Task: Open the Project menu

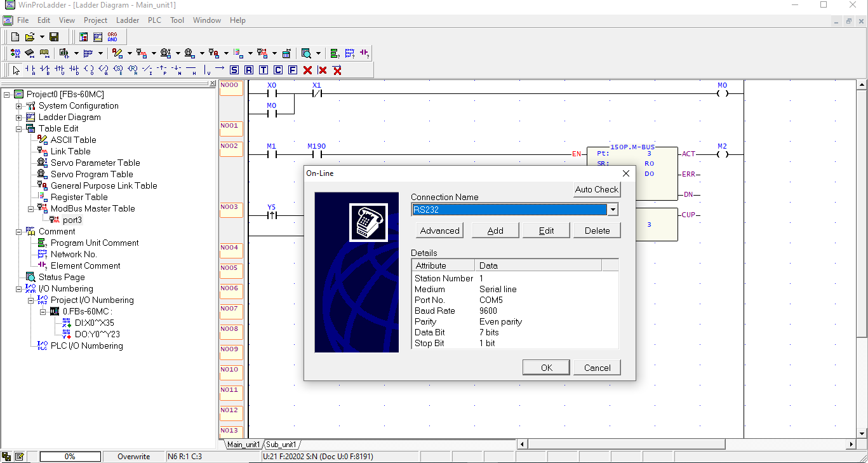Action: [x=95, y=20]
